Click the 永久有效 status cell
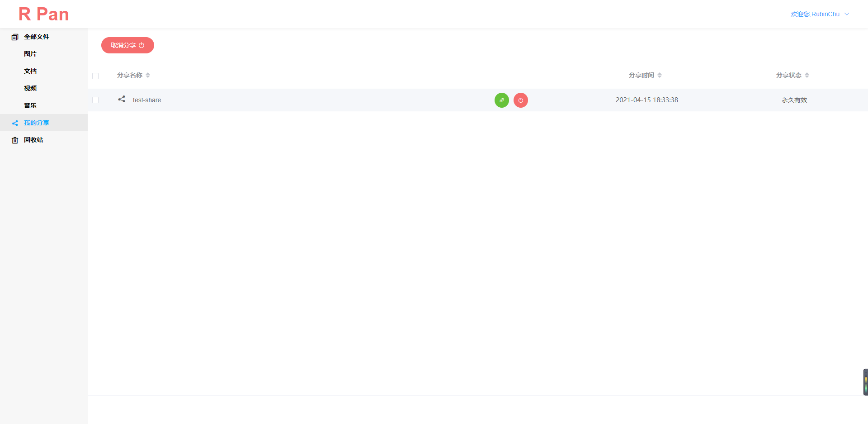 [794, 100]
